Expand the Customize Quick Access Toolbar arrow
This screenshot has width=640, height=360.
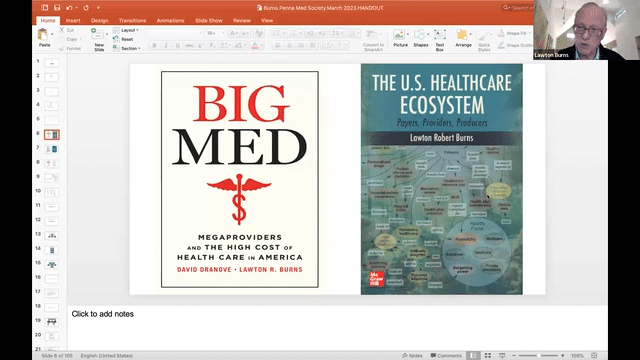tap(98, 8)
